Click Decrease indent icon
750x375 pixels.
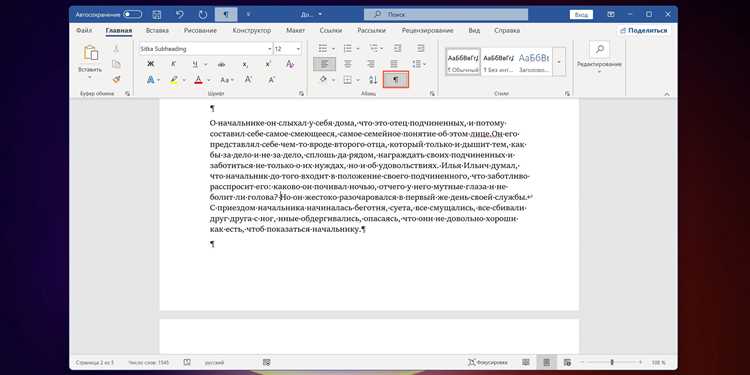click(x=397, y=48)
